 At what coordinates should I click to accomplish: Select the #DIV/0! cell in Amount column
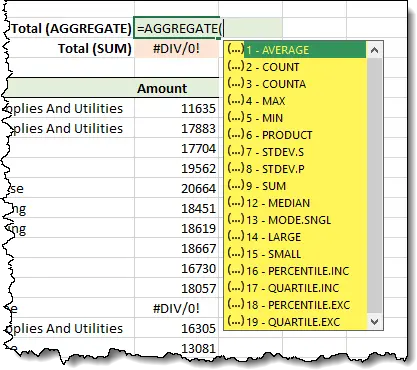point(177,308)
